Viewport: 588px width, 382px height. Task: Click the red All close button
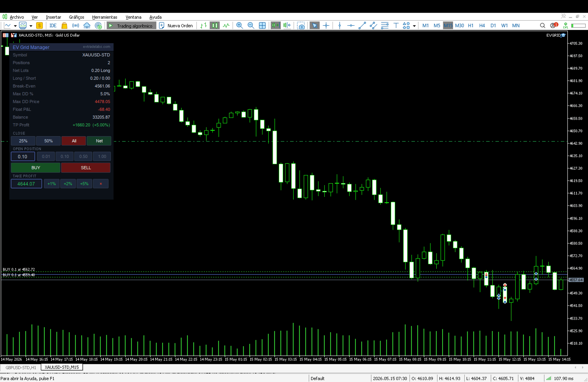click(74, 141)
